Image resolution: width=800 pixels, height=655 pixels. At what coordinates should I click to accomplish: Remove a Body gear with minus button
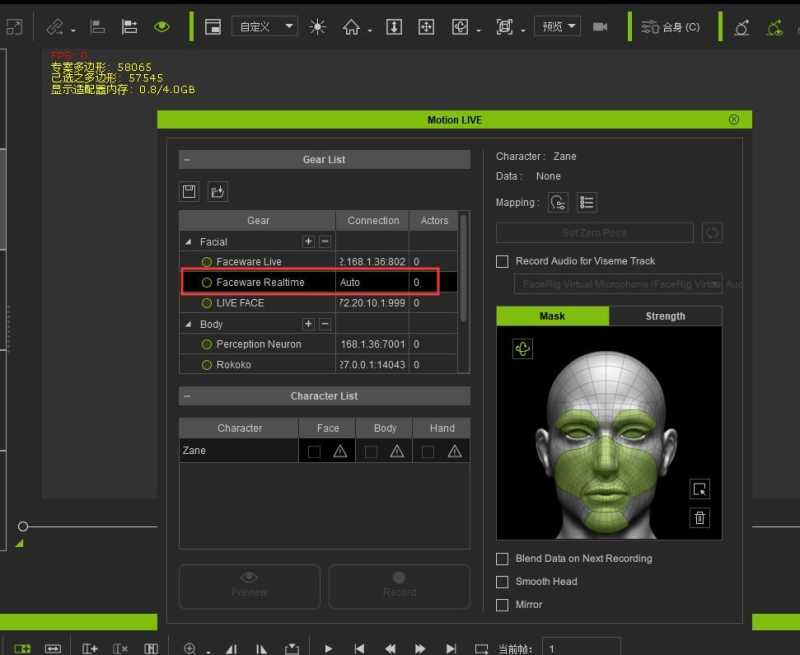[325, 324]
